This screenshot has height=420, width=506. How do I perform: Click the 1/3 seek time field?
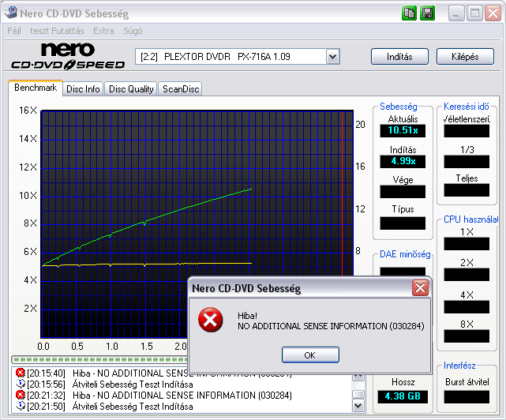click(467, 162)
